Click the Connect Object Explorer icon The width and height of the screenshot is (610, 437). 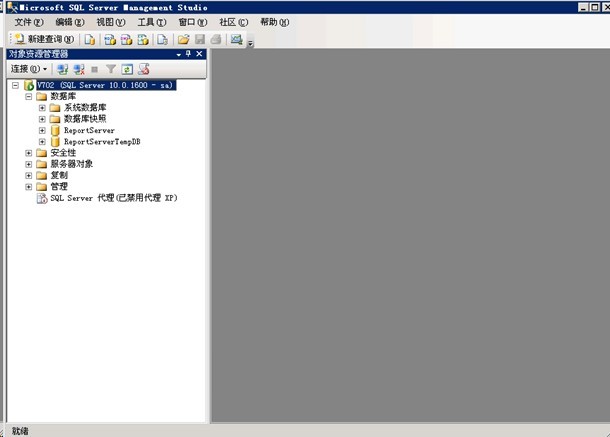pyautogui.click(x=62, y=69)
